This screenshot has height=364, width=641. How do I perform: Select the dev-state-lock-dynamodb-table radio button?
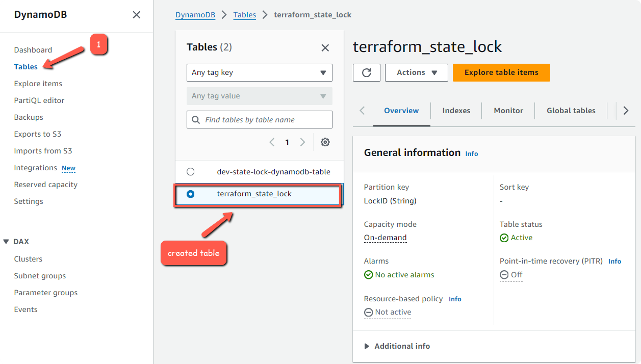point(190,171)
